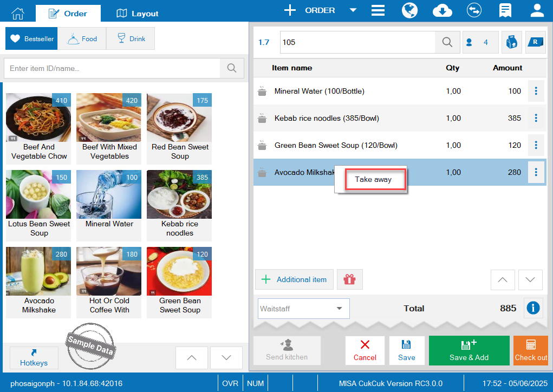
Task: Add Beef And Vegetable Chow item
Action: pyautogui.click(x=38, y=128)
